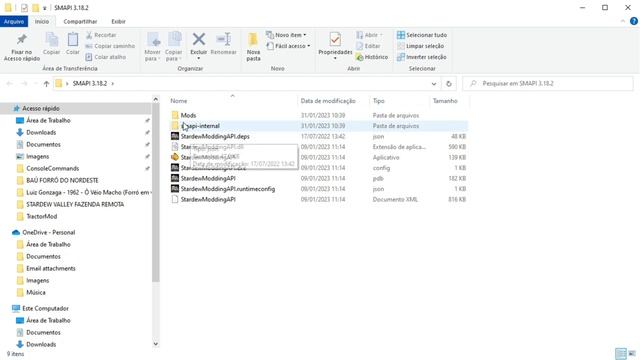
Task: Go up one folder level arrow
Action: click(x=46, y=84)
